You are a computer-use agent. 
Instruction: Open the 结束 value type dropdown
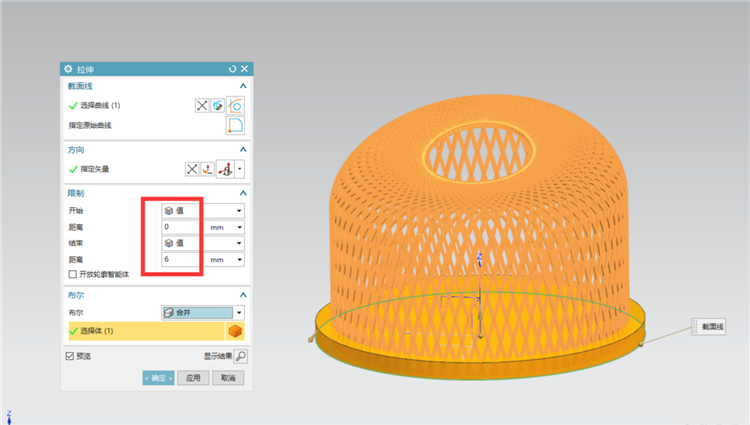click(203, 243)
